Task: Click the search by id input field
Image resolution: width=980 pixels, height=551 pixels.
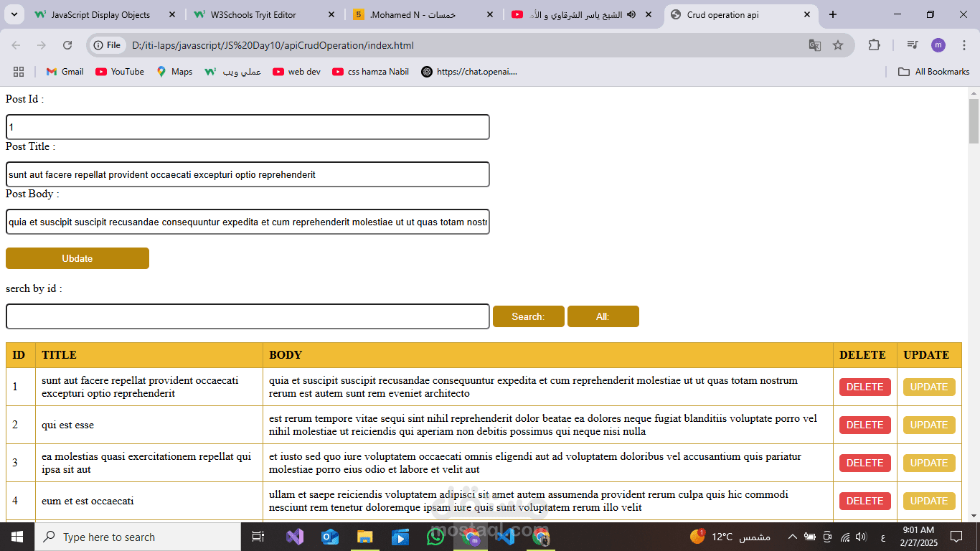Action: tap(248, 316)
